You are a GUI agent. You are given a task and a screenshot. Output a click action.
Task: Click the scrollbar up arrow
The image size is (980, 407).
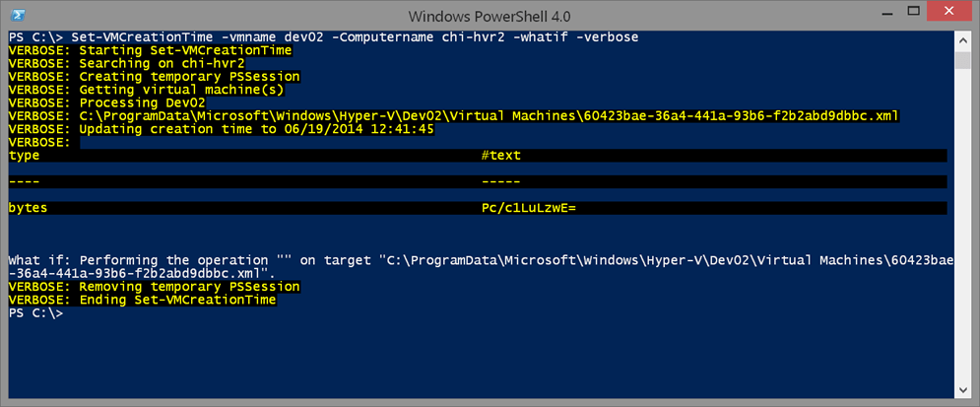click(962, 38)
